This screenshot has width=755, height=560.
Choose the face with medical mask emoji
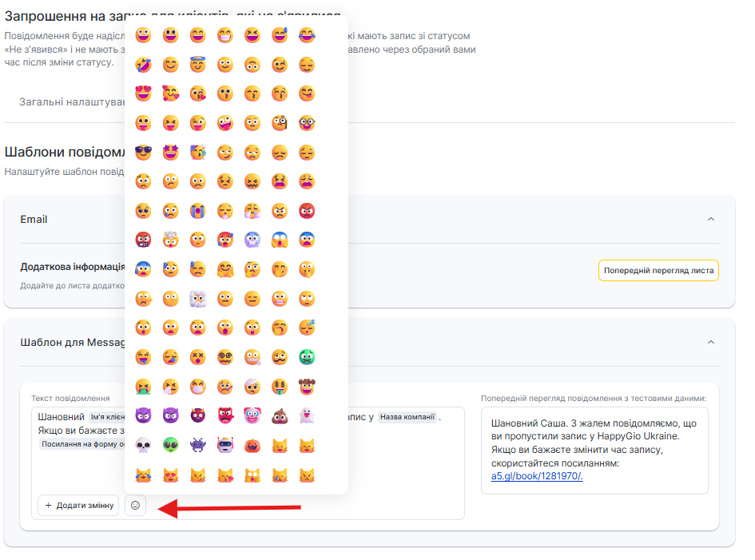point(197,386)
